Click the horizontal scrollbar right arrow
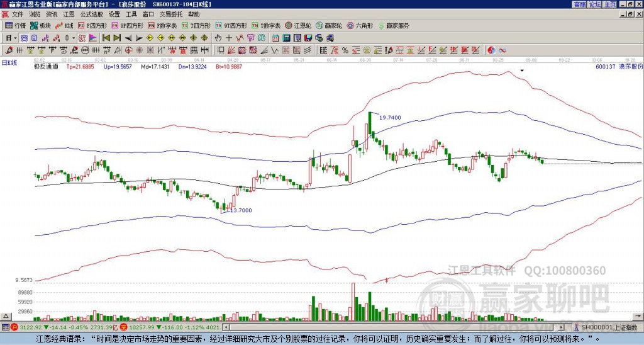This screenshot has width=644, height=345. click(562, 327)
